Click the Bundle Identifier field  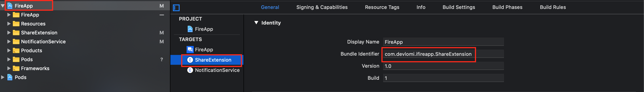443,54
